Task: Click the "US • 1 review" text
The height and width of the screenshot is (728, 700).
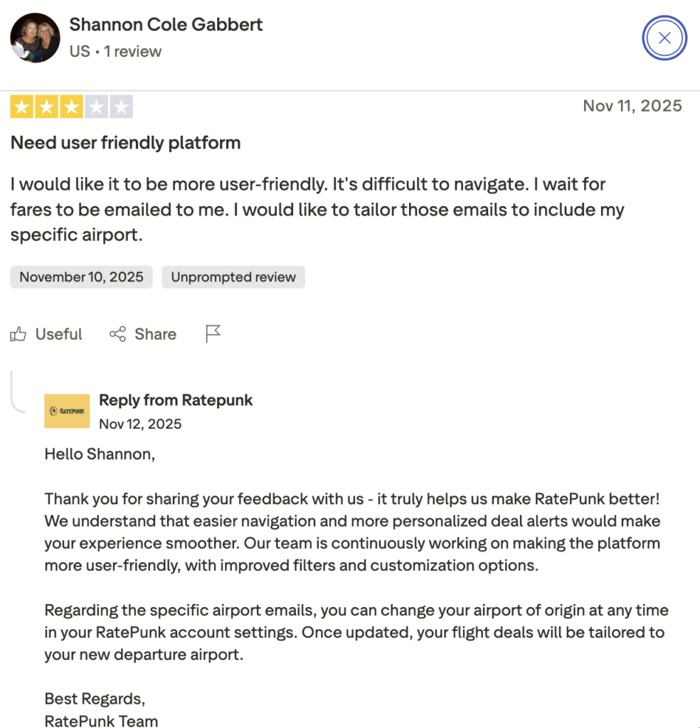Action: (x=115, y=51)
